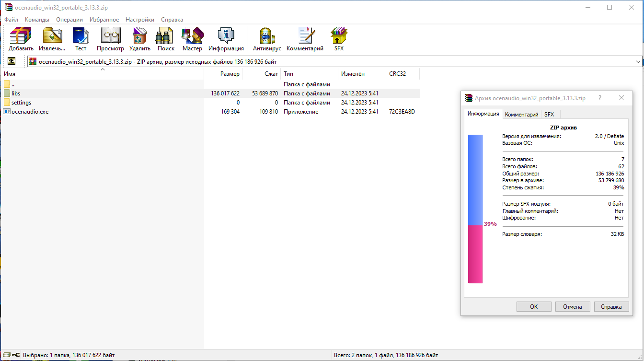644x361 pixels.
Task: Click the modified date in the settings row
Action: [360, 103]
